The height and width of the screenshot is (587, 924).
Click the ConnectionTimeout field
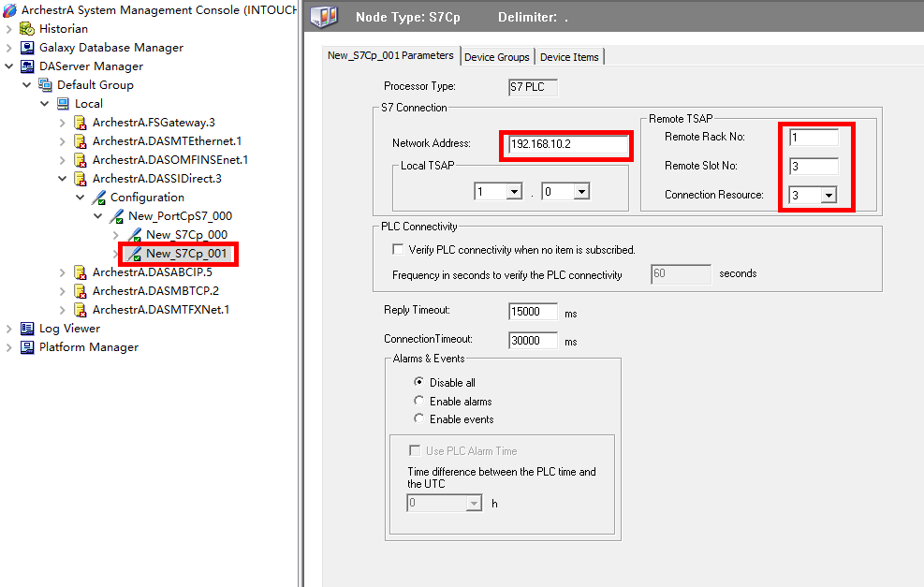click(x=533, y=340)
